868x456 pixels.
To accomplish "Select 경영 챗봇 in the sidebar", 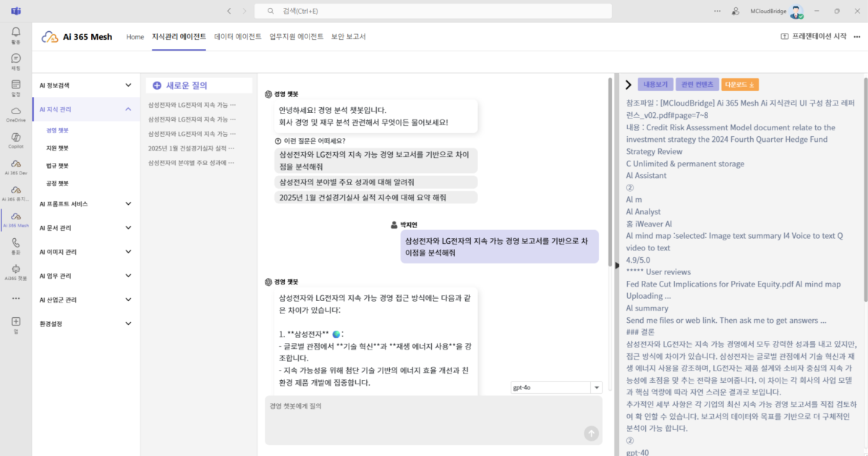I will click(58, 131).
